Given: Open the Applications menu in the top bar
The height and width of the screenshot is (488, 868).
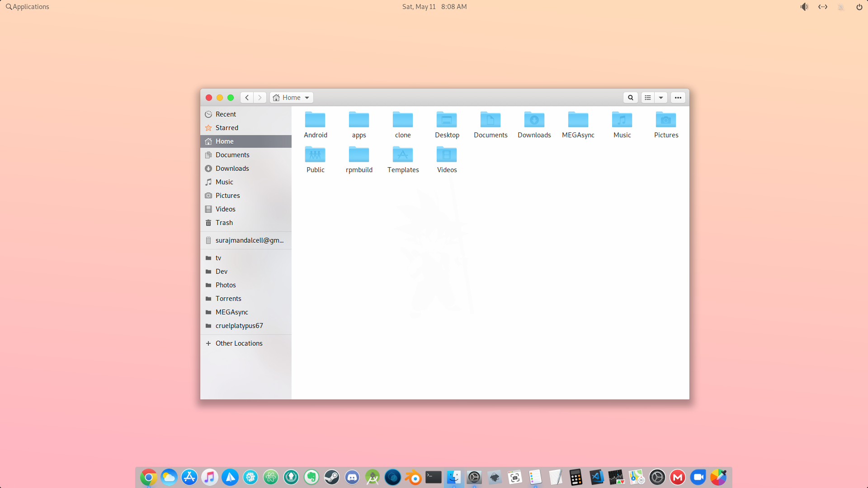Looking at the screenshot, I should click(27, 7).
